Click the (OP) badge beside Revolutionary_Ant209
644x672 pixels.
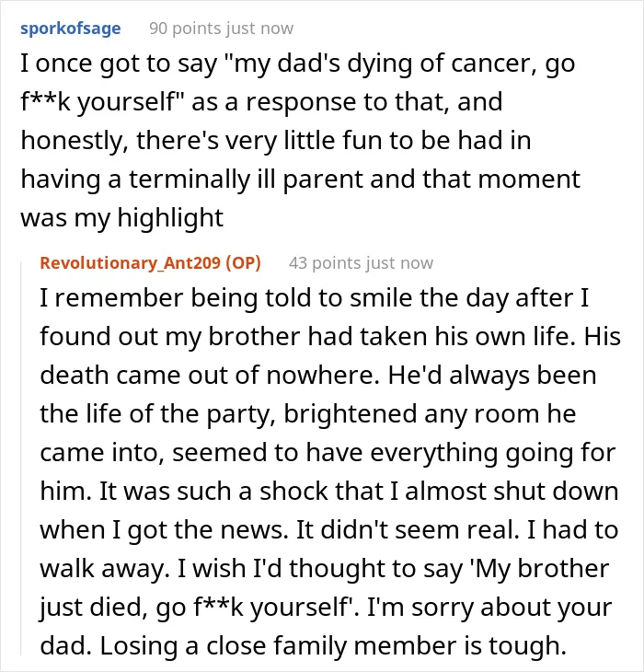coord(243,262)
